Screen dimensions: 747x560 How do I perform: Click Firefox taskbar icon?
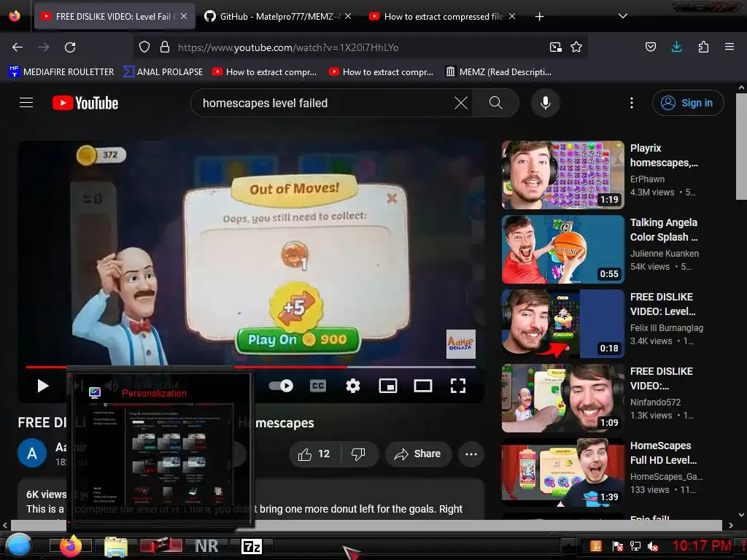pyautogui.click(x=71, y=545)
